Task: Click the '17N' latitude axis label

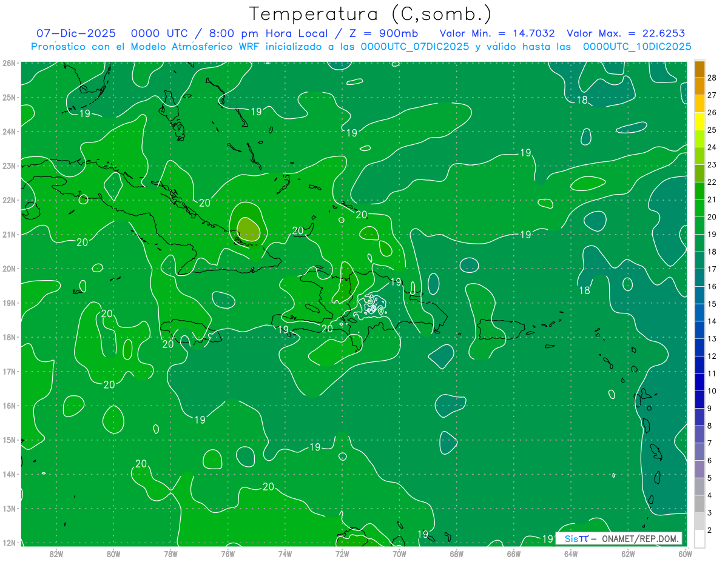Action: pos(9,371)
